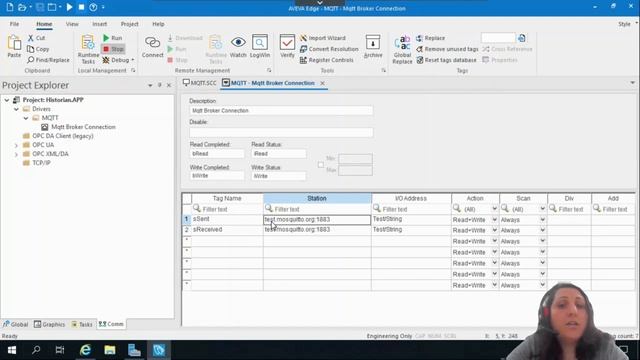Viewport: 640px width, 360px height.
Task: Select Mqtt Broker Connection in tree
Action: tap(83, 127)
